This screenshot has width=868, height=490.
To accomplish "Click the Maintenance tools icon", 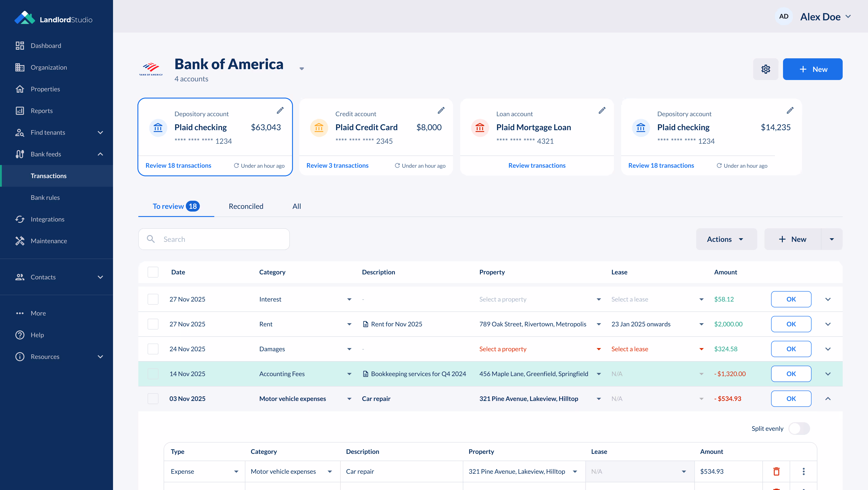I will pos(20,241).
